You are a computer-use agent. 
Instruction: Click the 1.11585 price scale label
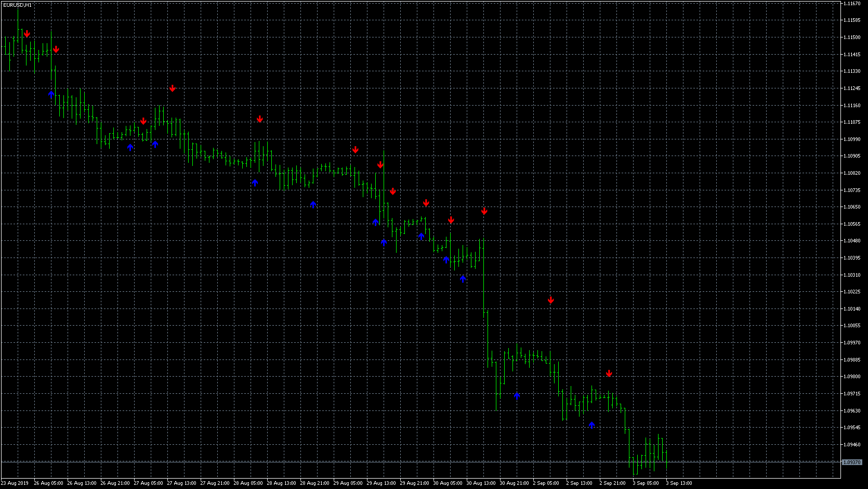coord(852,20)
